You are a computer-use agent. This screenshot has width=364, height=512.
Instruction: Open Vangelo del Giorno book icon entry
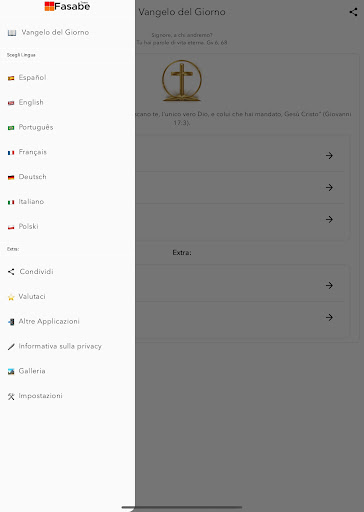(x=12, y=33)
